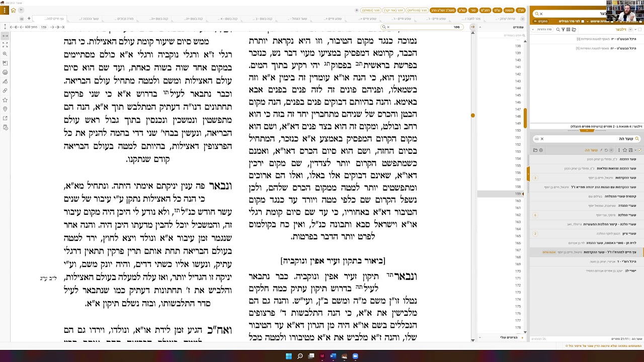Image resolution: width=644 pixels, height=362 pixels.
Task: Click the orange arrow next to ספר search
Action: click(x=472, y=27)
